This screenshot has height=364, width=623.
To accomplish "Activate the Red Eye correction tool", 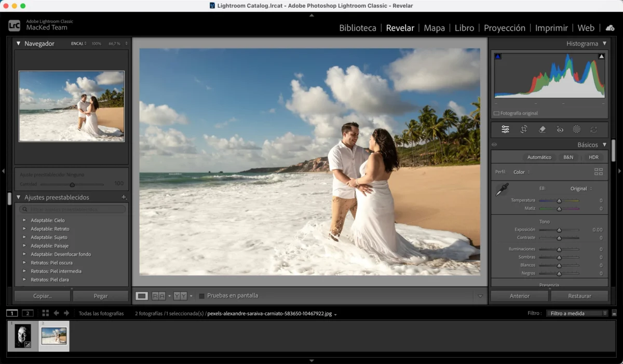I will point(560,129).
